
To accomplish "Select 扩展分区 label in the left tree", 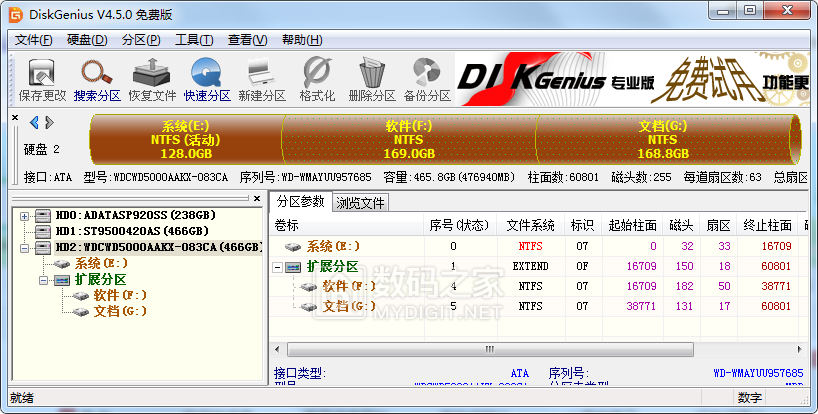I will [x=100, y=279].
